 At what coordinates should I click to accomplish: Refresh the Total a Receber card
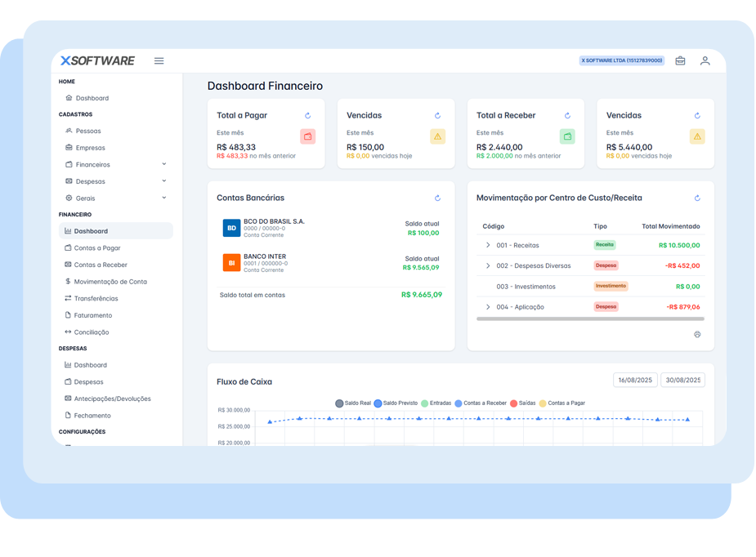tap(567, 116)
